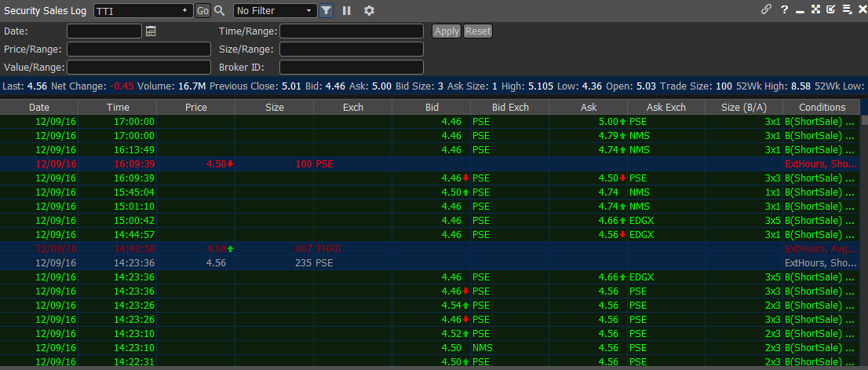This screenshot has height=370, width=868.
Task: Sort by the Conditions column header
Action: pos(822,107)
